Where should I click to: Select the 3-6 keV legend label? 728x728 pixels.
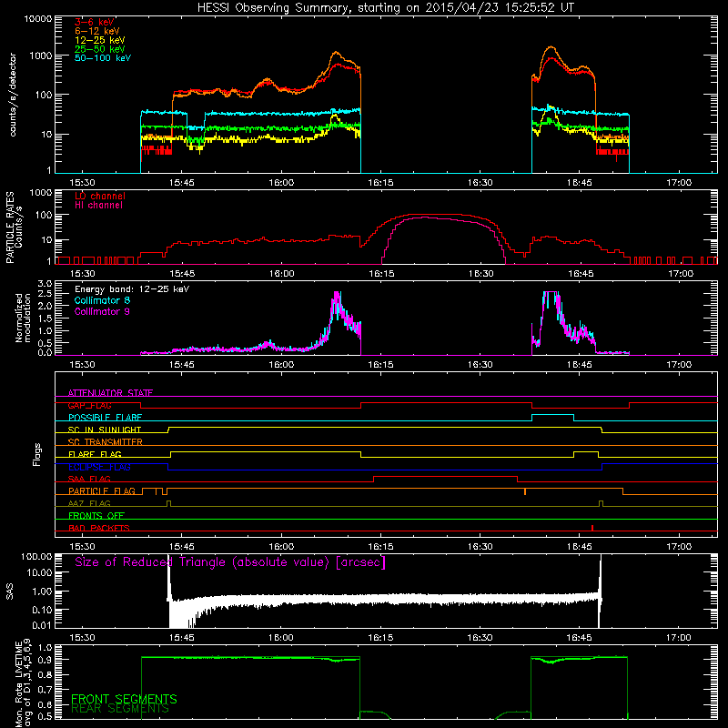point(95,22)
